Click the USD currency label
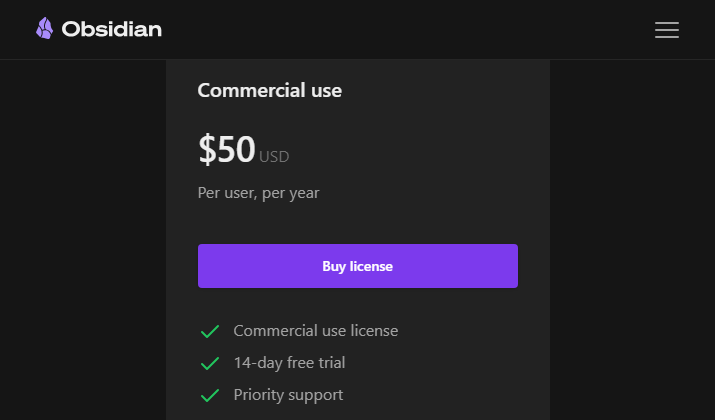 (274, 156)
